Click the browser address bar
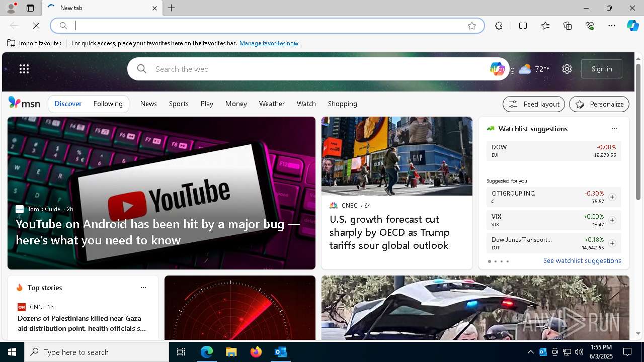644x362 pixels. coord(267,26)
